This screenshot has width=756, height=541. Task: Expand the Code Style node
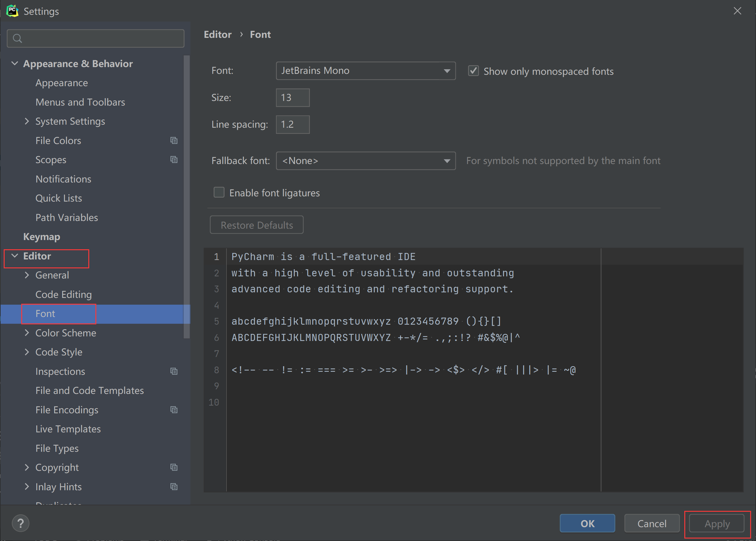coord(27,352)
